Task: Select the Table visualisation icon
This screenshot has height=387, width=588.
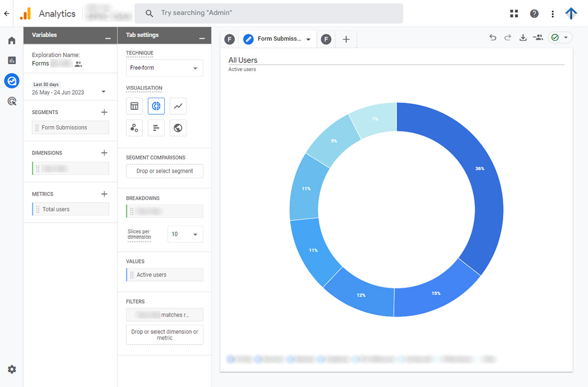Action: (134, 106)
